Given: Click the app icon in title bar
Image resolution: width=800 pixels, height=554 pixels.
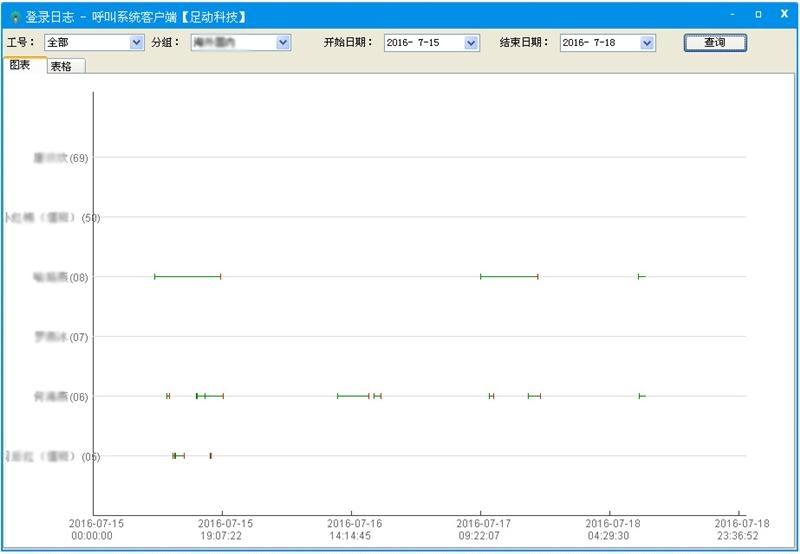Looking at the screenshot, I should click(x=16, y=17).
